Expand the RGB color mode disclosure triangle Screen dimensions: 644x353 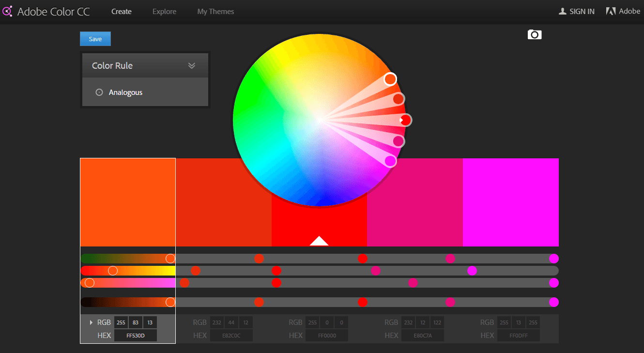[x=91, y=322]
